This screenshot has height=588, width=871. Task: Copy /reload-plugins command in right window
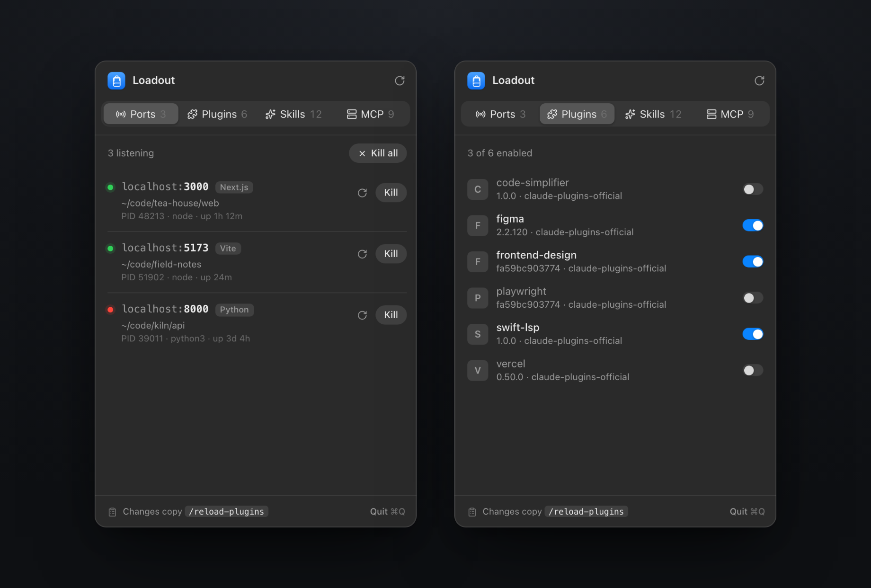tap(586, 512)
